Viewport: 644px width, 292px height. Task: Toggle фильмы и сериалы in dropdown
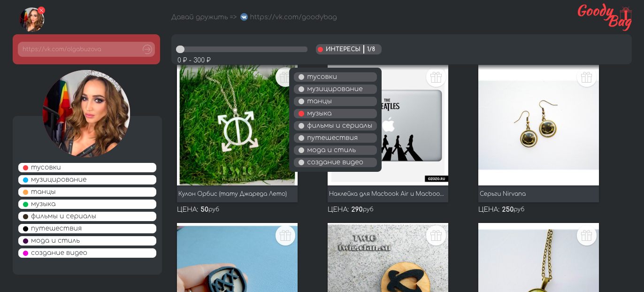click(x=335, y=126)
